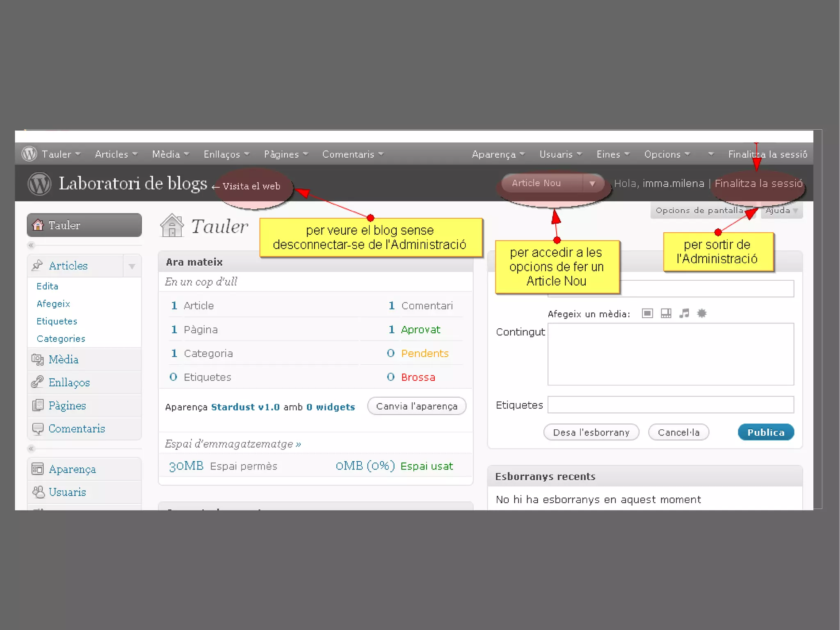Click the Mèdia sidebar icon
The width and height of the screenshot is (840, 630).
[x=37, y=360]
